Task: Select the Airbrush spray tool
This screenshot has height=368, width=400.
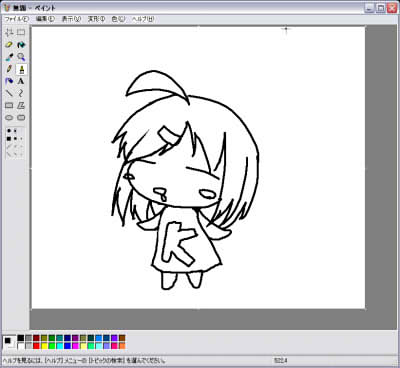Action: (x=9, y=81)
